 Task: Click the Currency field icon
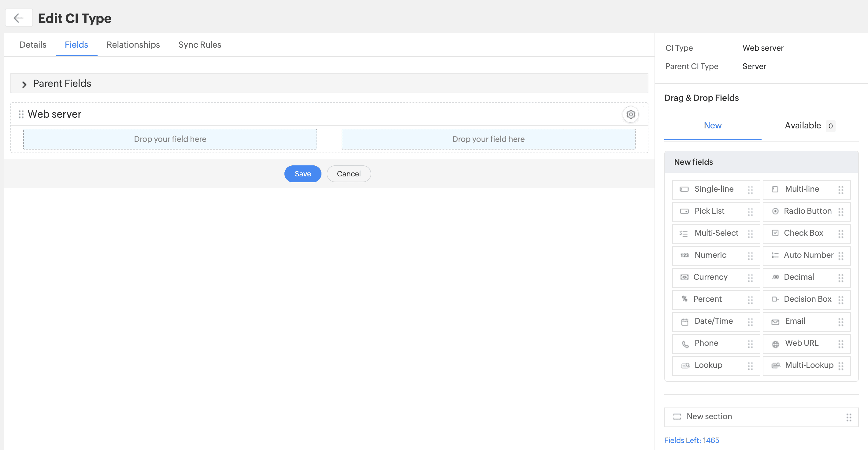point(684,277)
